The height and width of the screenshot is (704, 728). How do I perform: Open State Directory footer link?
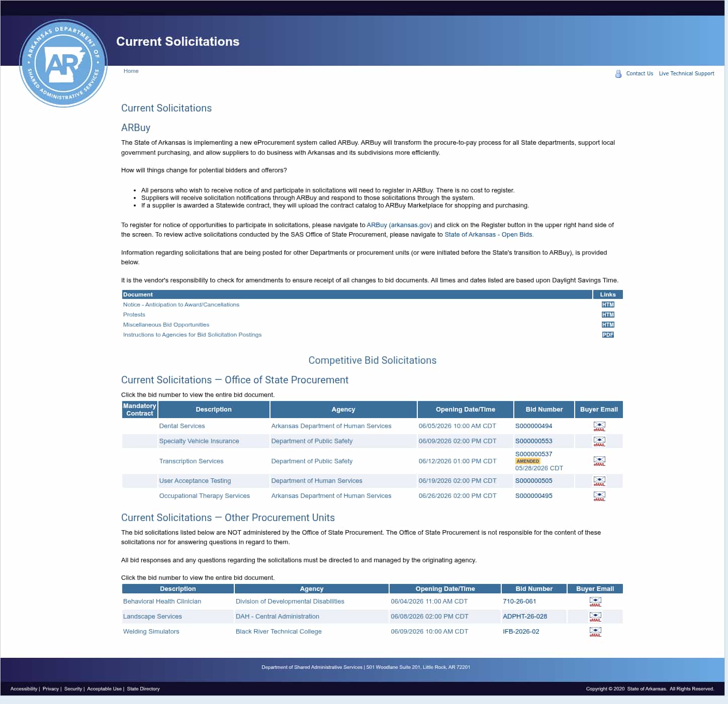click(x=143, y=689)
